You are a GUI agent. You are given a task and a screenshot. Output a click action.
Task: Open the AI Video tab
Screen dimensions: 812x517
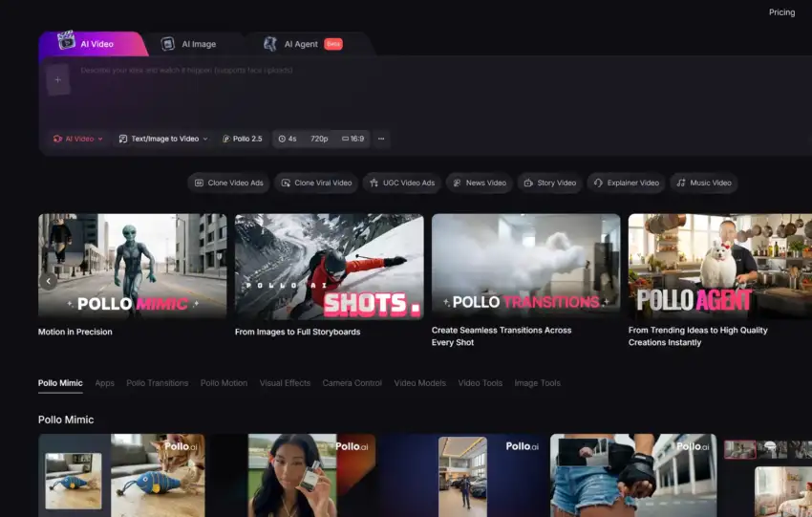(x=92, y=44)
